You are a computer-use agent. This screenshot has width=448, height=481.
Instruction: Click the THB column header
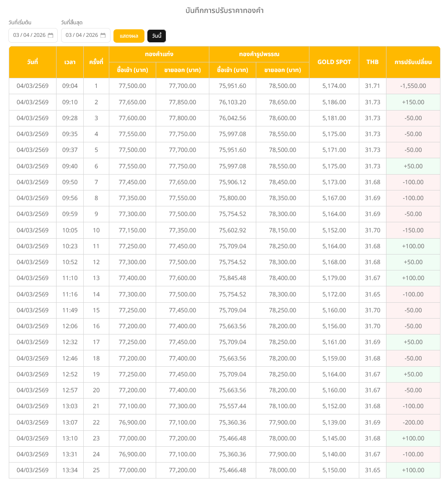372,62
